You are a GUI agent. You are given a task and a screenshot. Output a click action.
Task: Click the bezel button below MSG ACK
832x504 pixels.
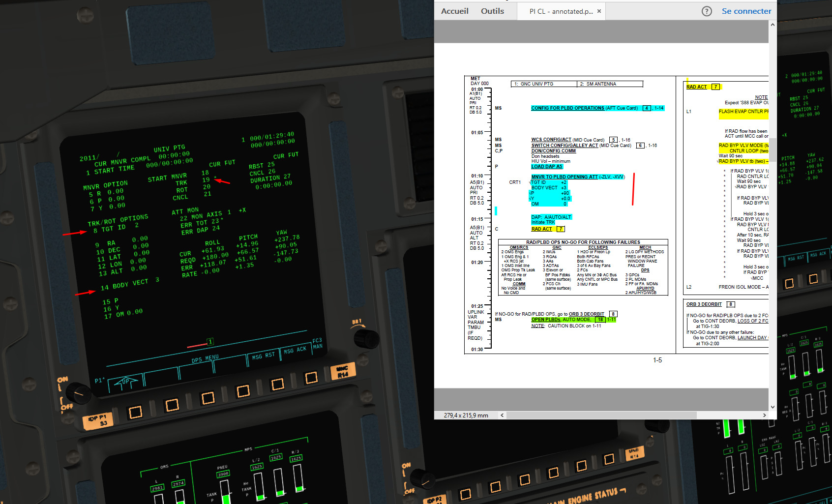[311, 378]
